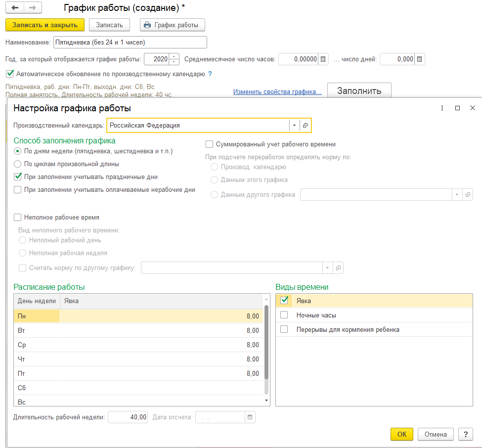Click the Изменить свойства графика link
The image size is (482, 448).
point(277,92)
